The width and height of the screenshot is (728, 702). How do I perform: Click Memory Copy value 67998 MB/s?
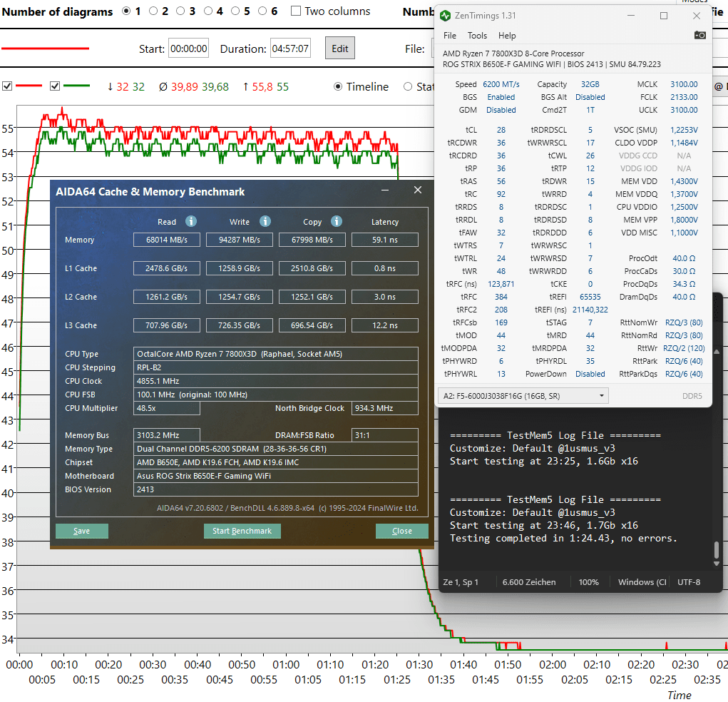point(312,240)
